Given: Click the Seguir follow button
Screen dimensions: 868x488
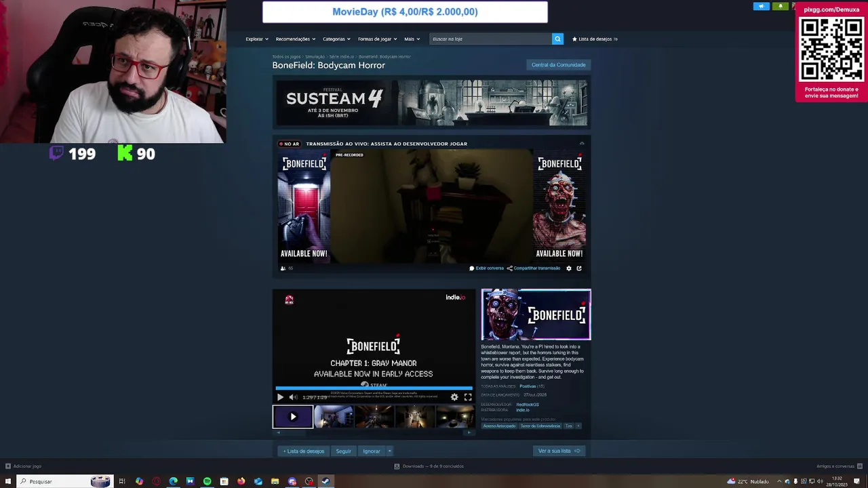Looking at the screenshot, I should (x=343, y=451).
